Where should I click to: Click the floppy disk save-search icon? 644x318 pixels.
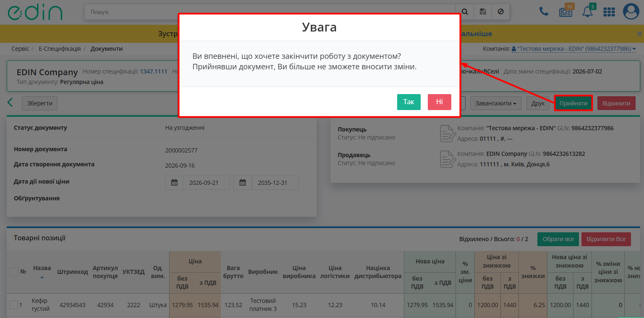point(483,12)
